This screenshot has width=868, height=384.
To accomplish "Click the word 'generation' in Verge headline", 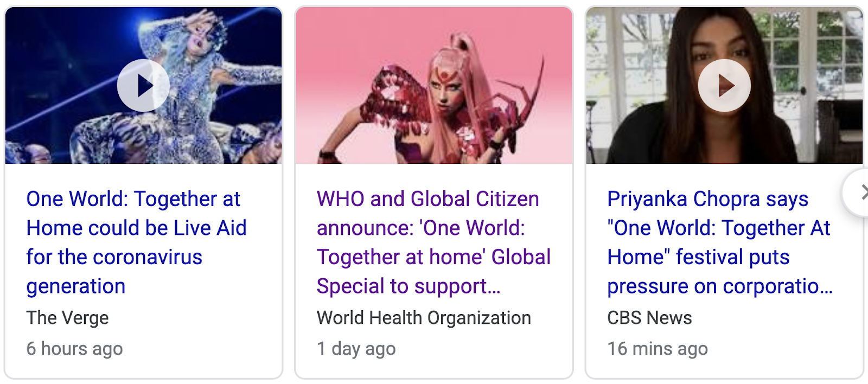I will 76,286.
